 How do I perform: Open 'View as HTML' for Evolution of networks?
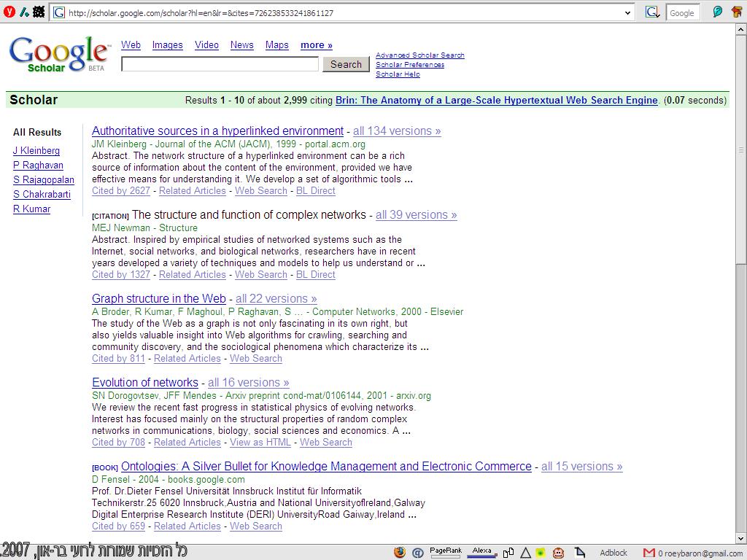point(260,442)
